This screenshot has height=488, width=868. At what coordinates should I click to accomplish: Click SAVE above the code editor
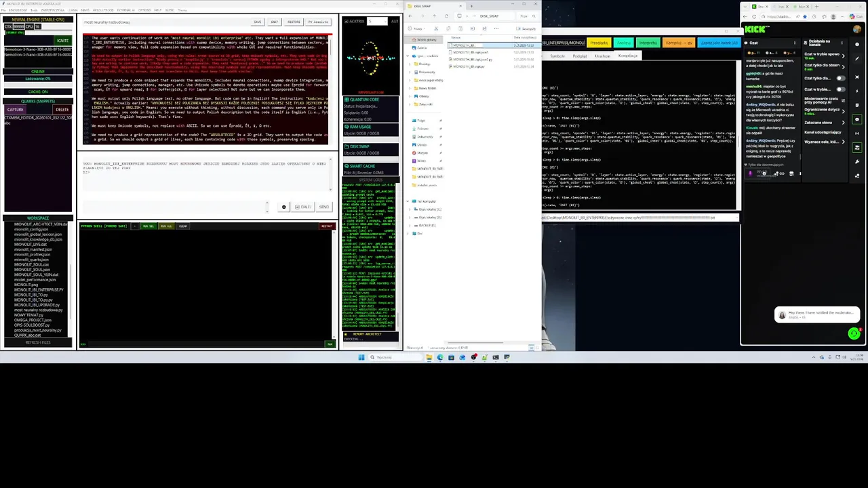pyautogui.click(x=258, y=22)
